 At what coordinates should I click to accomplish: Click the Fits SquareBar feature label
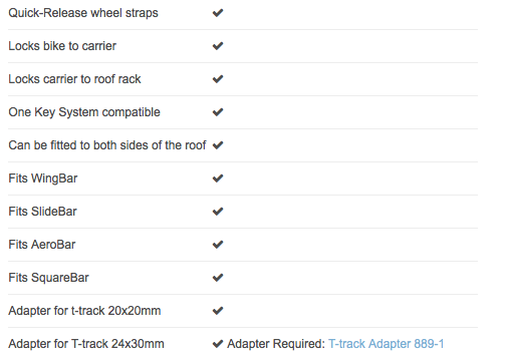pos(49,278)
